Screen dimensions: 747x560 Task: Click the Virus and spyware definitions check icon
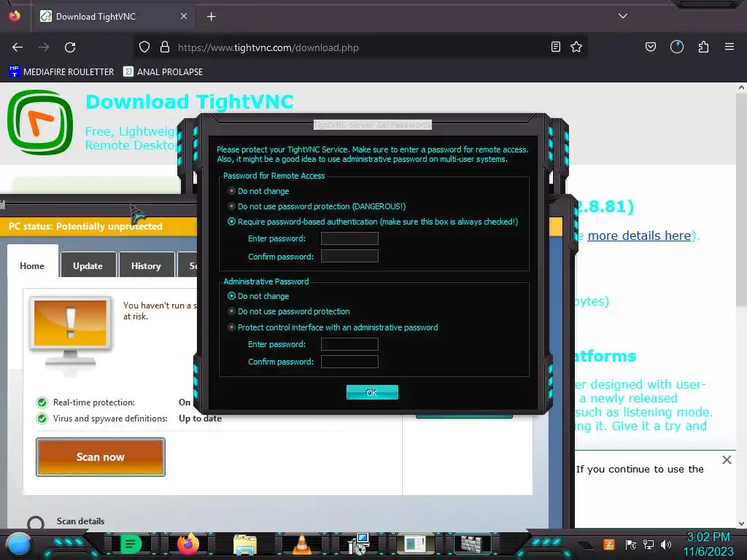click(42, 419)
